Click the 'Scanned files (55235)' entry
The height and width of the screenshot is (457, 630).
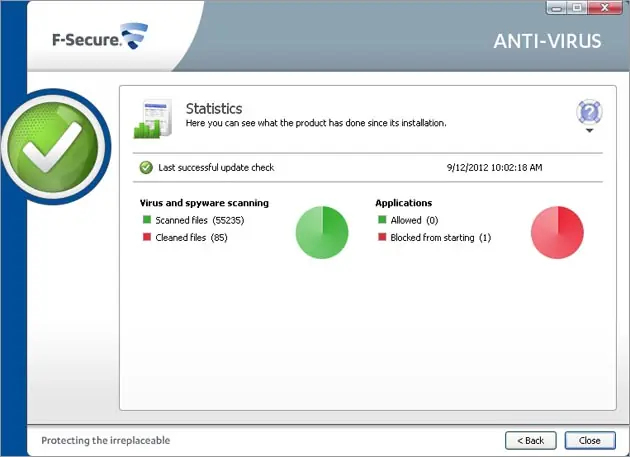point(200,220)
